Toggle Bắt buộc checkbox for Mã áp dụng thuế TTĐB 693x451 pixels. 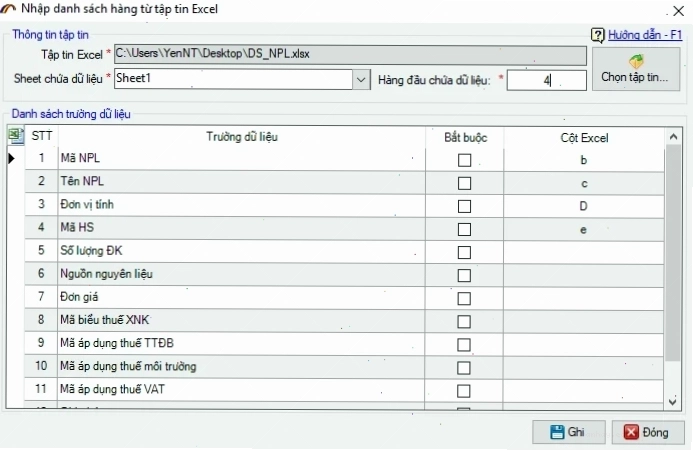point(464,344)
